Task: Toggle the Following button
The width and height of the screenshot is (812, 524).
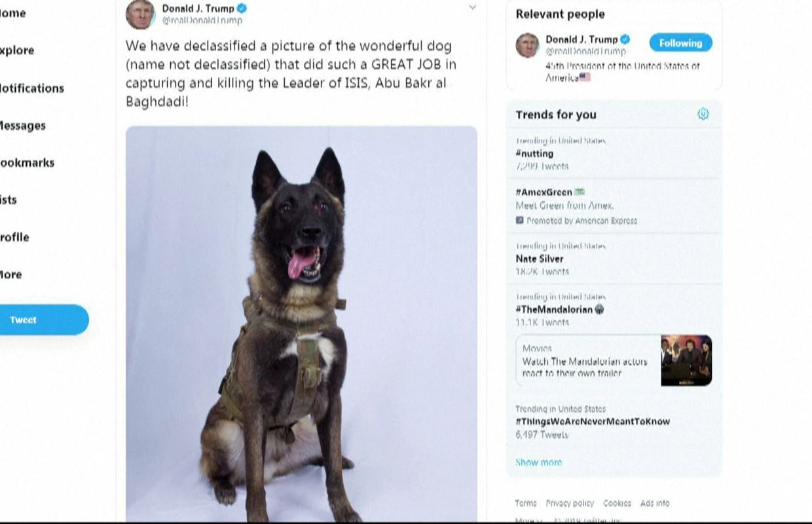Action: [680, 43]
